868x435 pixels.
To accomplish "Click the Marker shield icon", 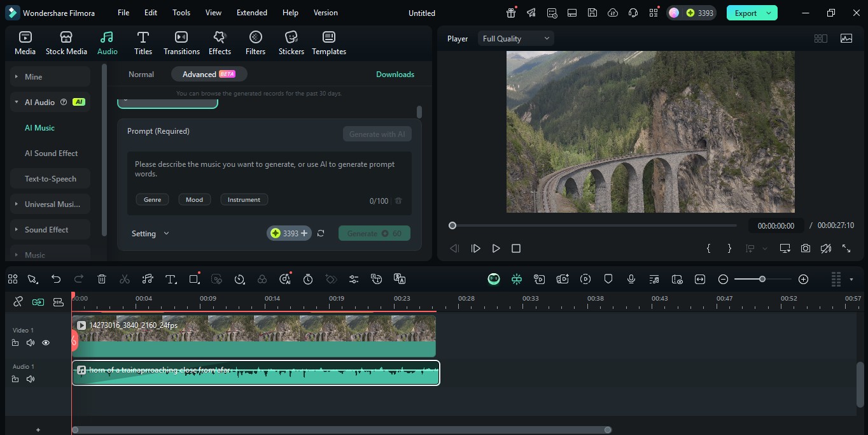I will [608, 279].
